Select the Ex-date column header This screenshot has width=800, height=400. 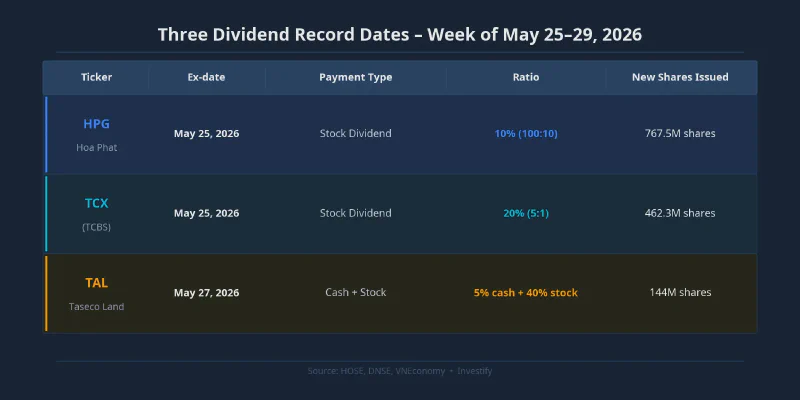tap(206, 78)
